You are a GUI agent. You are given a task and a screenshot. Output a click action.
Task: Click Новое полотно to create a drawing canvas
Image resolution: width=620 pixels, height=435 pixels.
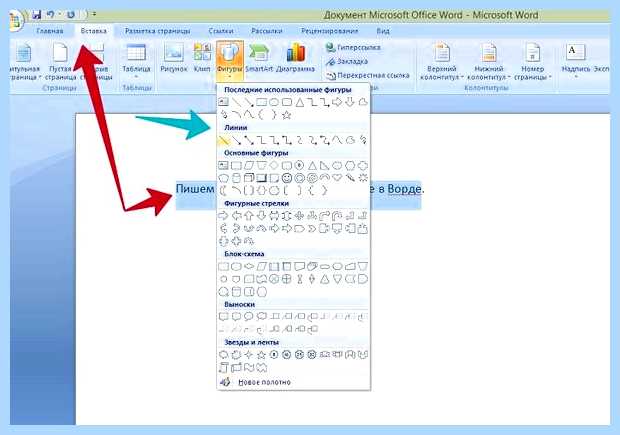[x=264, y=382]
